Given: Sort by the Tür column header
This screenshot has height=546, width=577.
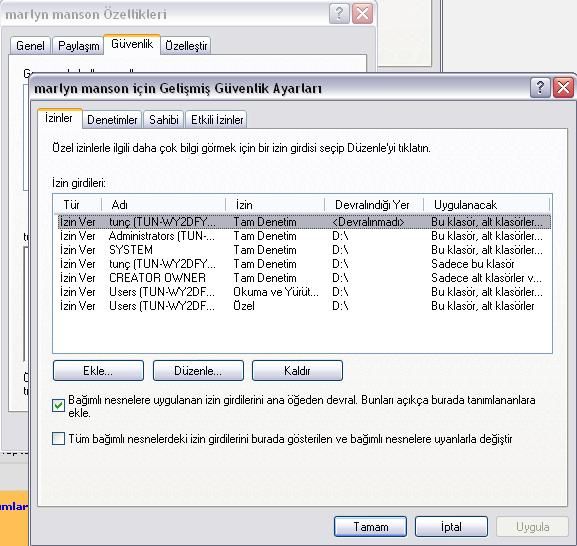Looking at the screenshot, I should (78, 205).
